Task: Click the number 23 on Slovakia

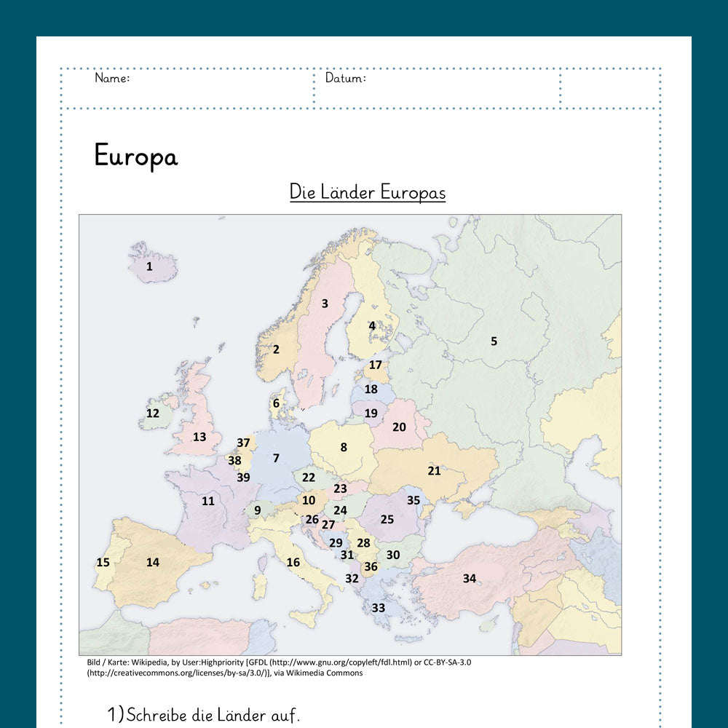Action: tap(340, 488)
